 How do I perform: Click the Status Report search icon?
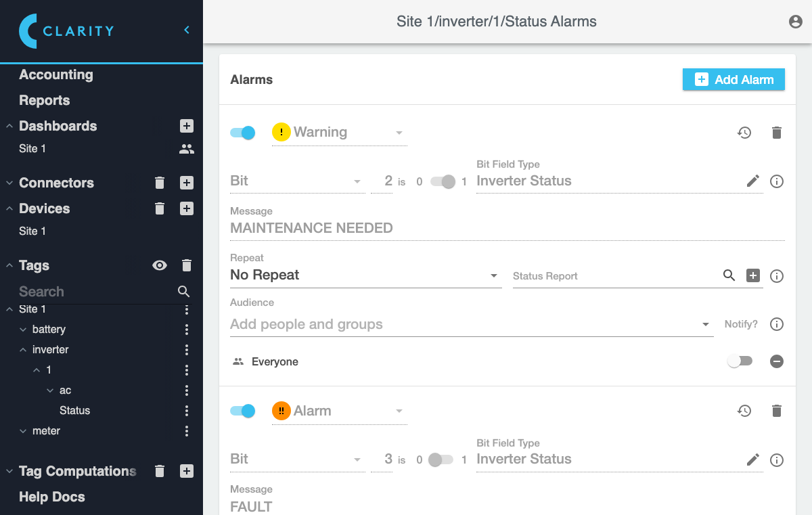[729, 275]
